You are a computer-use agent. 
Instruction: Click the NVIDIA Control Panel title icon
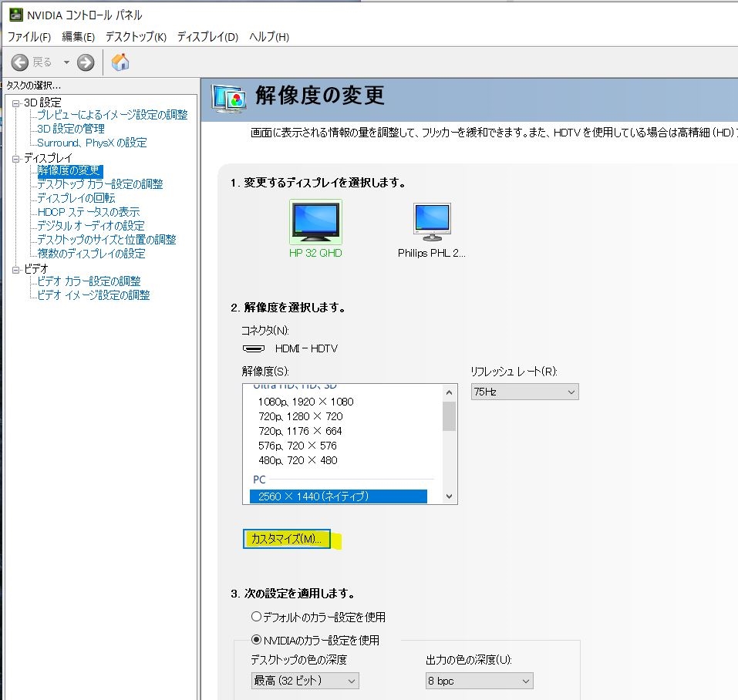tap(16, 15)
